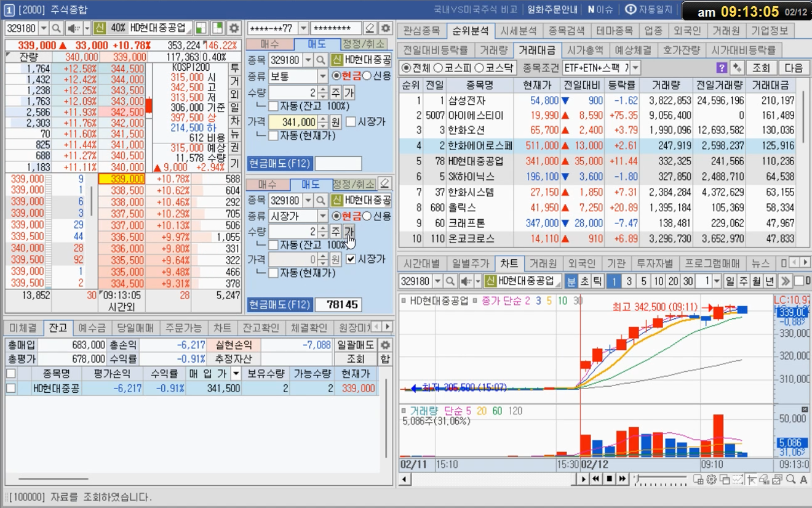Click chart stop button
This screenshot has height=508, width=812.
coord(610,479)
